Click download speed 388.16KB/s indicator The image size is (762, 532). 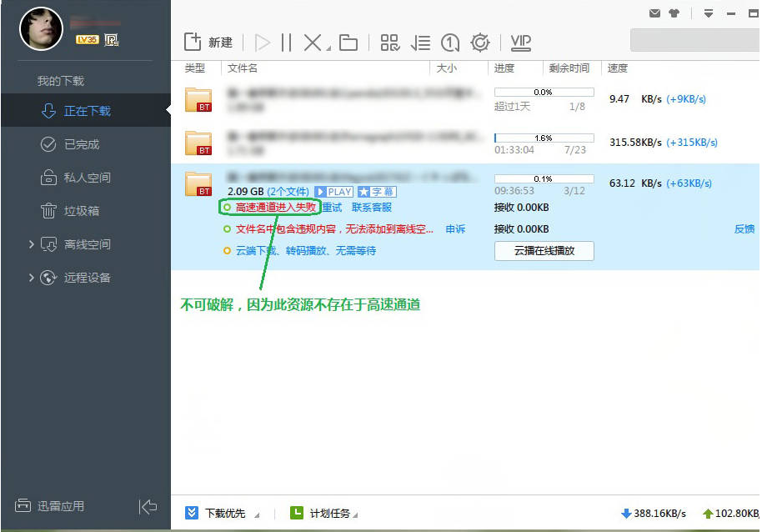click(x=654, y=513)
